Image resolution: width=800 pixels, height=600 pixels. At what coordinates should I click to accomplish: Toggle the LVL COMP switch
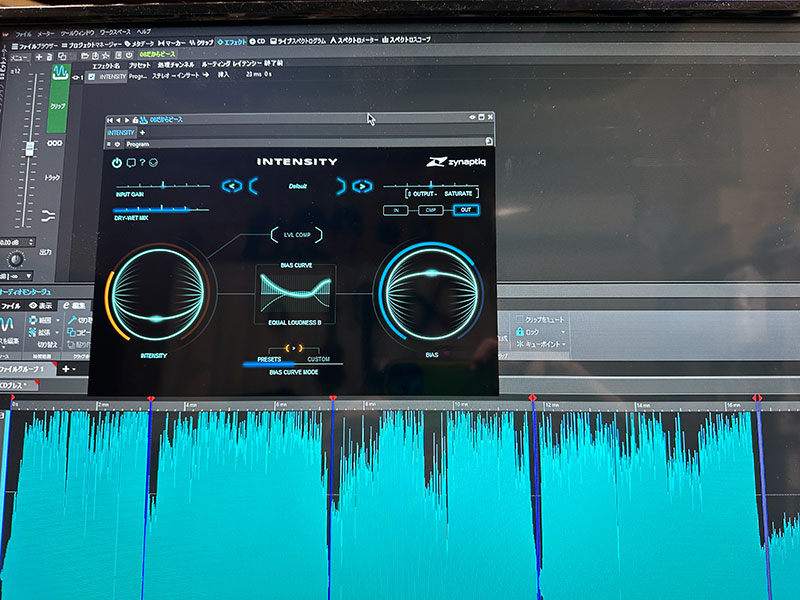coord(296,235)
